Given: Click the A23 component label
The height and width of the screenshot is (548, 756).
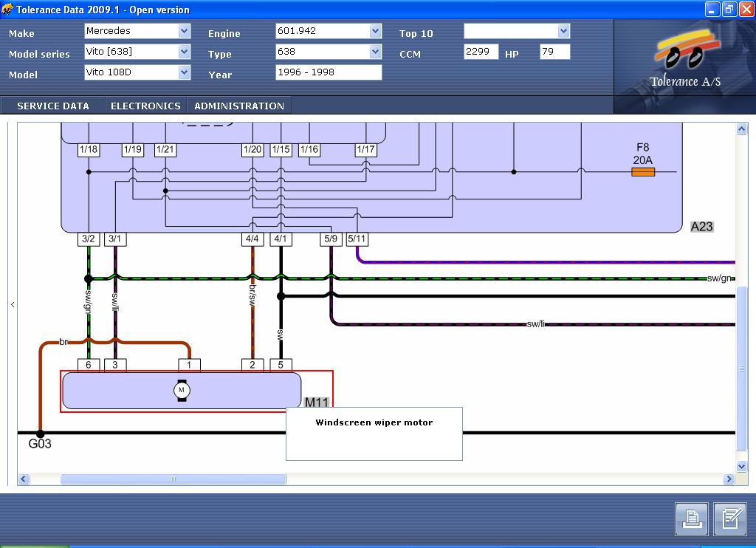Looking at the screenshot, I should (701, 227).
